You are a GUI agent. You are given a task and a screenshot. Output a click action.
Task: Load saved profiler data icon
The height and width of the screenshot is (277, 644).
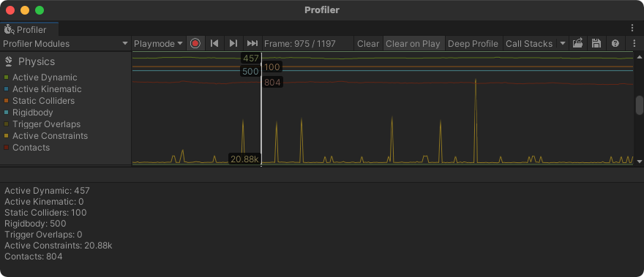[578, 44]
